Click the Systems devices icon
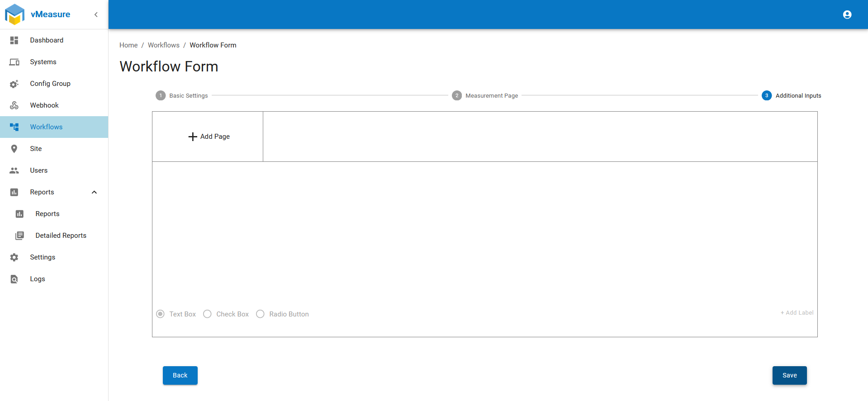This screenshot has width=868, height=401. [14, 62]
